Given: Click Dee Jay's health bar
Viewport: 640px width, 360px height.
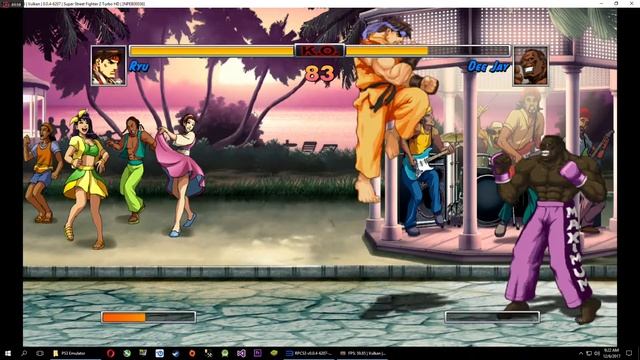Looking at the screenshot, I should tap(428, 51).
